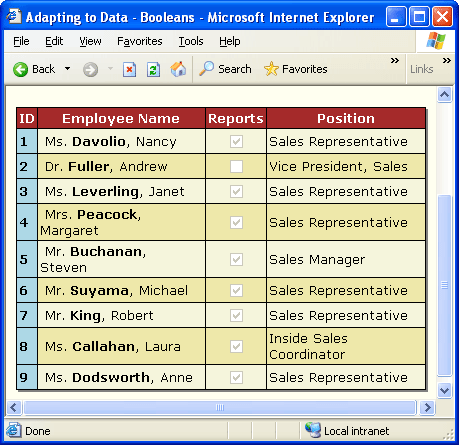Open the Edit menu
Viewport: 459px width, 445px height.
tap(54, 41)
